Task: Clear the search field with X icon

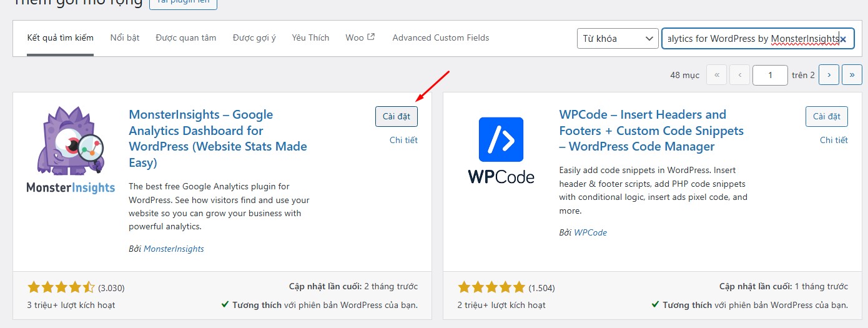Action: click(843, 39)
